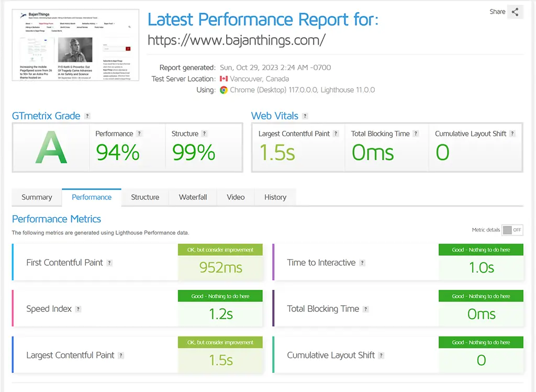Click the Chrome browser icon
Viewport: 536px width, 392px height.
(x=224, y=90)
